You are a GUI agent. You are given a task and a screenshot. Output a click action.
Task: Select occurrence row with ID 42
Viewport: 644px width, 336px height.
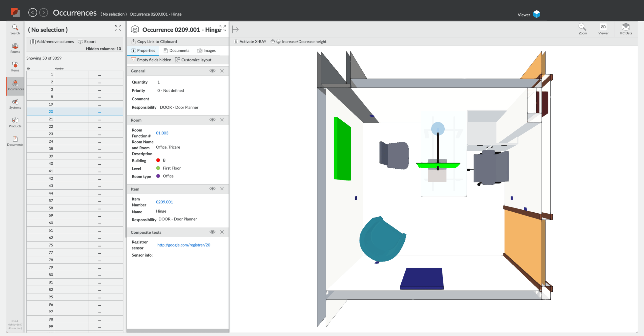tap(51, 178)
